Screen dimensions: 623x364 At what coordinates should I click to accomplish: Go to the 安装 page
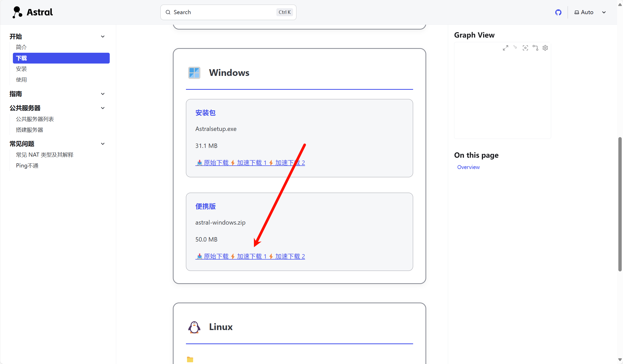point(21,69)
